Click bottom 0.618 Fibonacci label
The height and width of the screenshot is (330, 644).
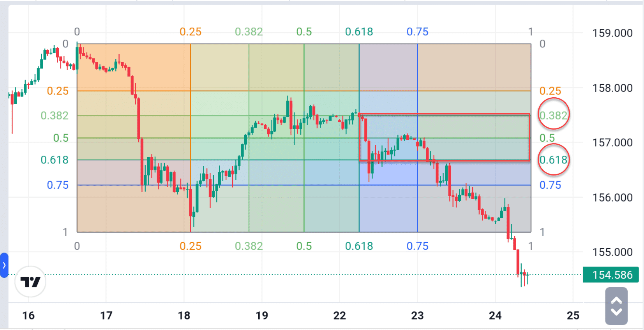coord(359,246)
